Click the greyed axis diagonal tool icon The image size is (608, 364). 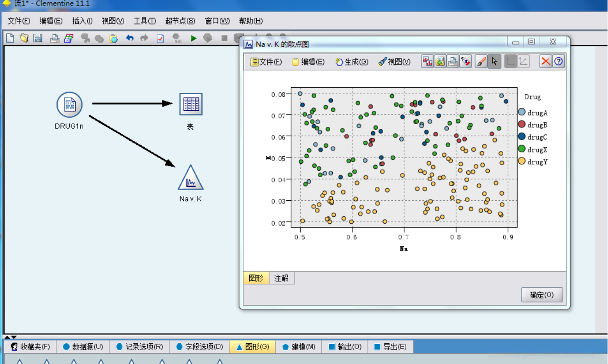[523, 61]
